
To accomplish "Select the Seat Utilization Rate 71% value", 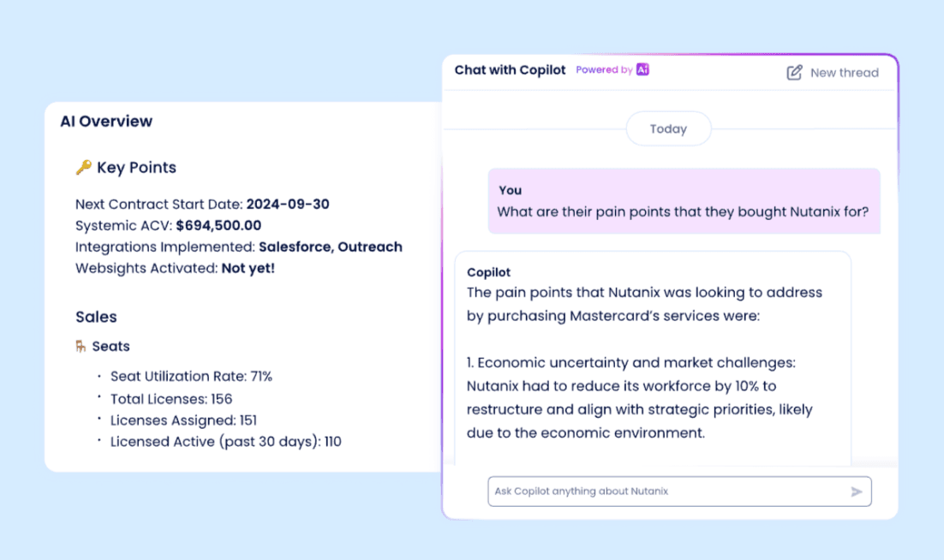I will pos(261,376).
